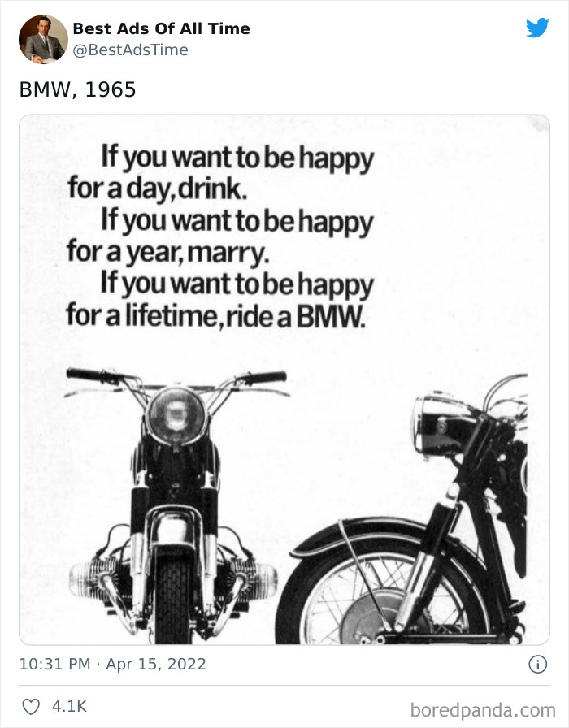Screen dimensions: 569x728
Task: View the 4.1K likes count
Action: point(69,707)
